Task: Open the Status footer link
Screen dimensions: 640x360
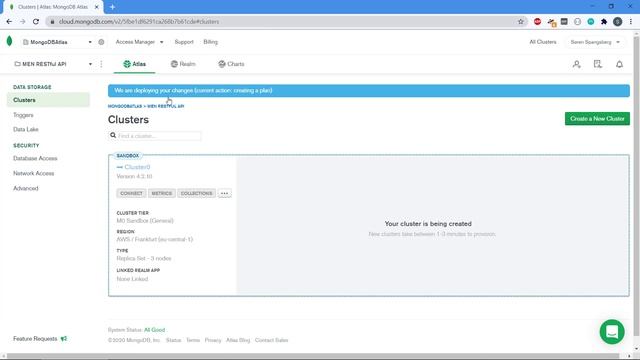Action: tap(173, 340)
